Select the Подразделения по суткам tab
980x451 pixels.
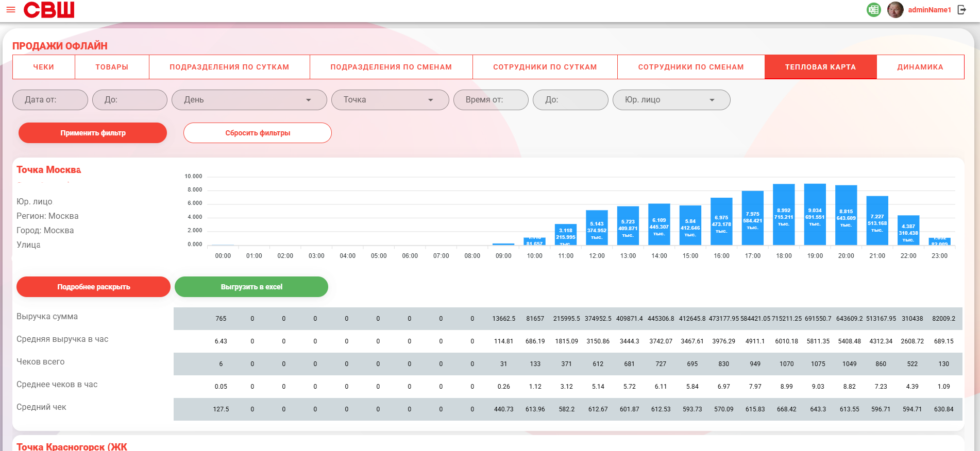[x=229, y=67]
